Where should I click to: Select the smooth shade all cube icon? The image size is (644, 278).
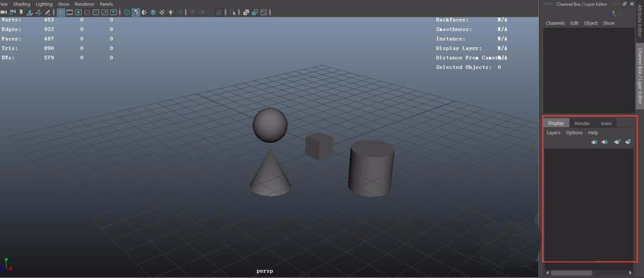coord(136,12)
